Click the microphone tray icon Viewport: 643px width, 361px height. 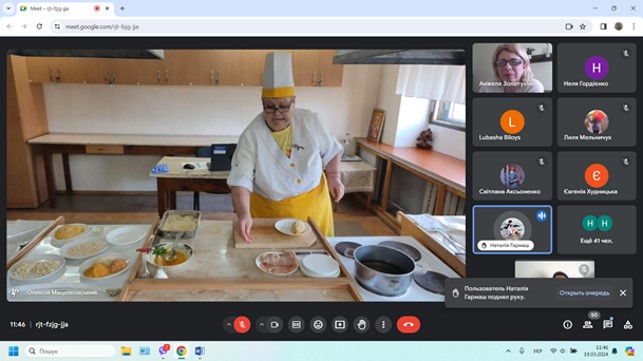point(522,351)
